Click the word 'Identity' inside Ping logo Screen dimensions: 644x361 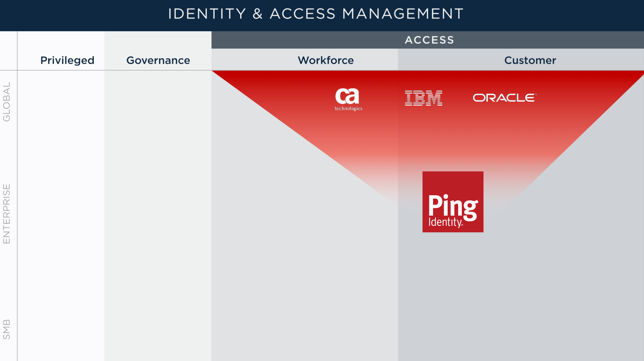[445, 222]
